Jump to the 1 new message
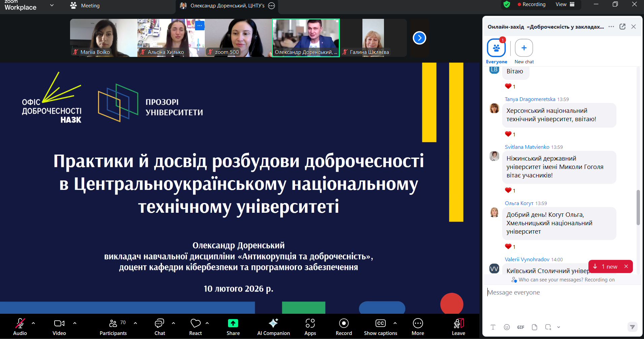 point(607,266)
